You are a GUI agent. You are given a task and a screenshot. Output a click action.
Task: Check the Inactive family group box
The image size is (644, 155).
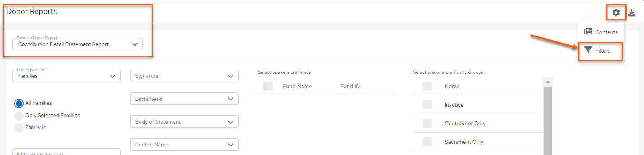point(427,105)
